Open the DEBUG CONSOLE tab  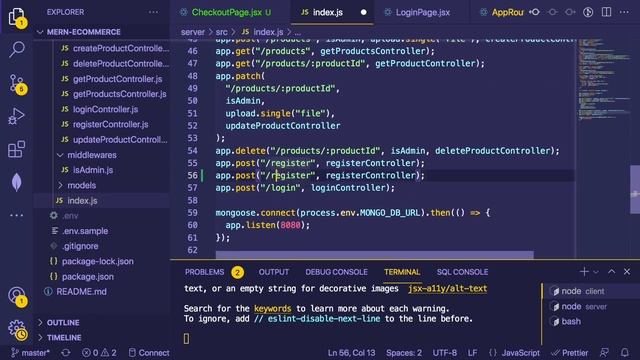pyautogui.click(x=336, y=272)
